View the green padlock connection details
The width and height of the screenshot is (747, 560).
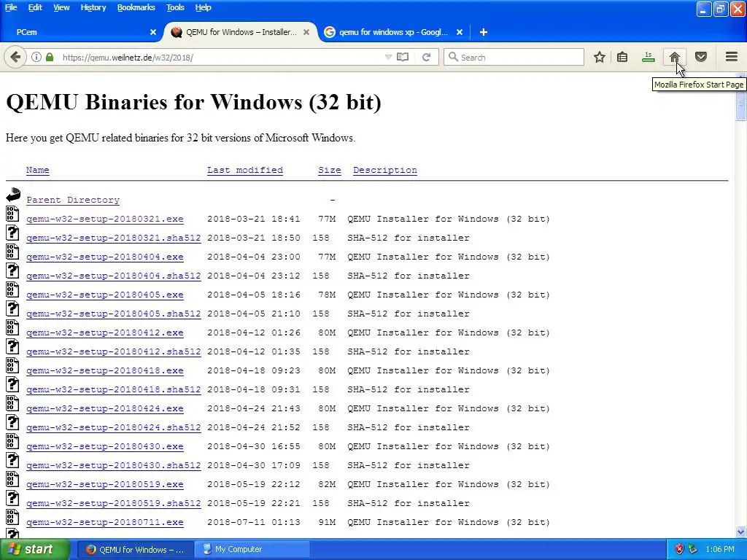[x=50, y=57]
